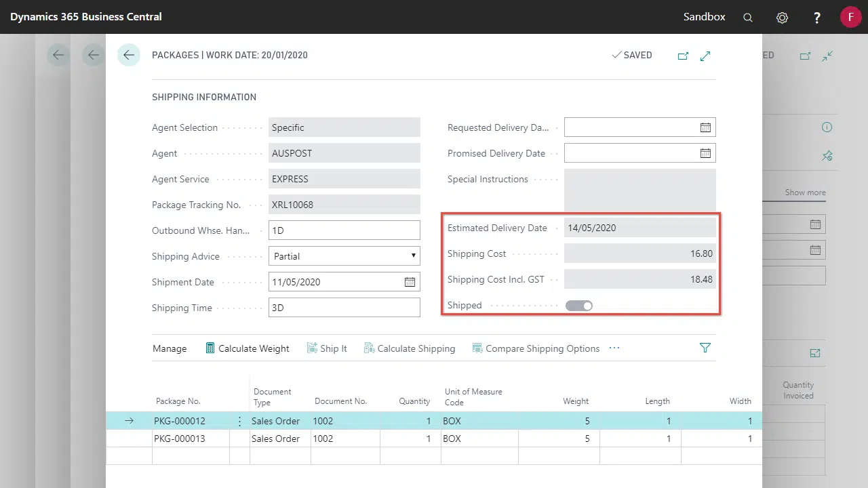The width and height of the screenshot is (868, 488).
Task: Open the user account avatar F
Action: [850, 17]
